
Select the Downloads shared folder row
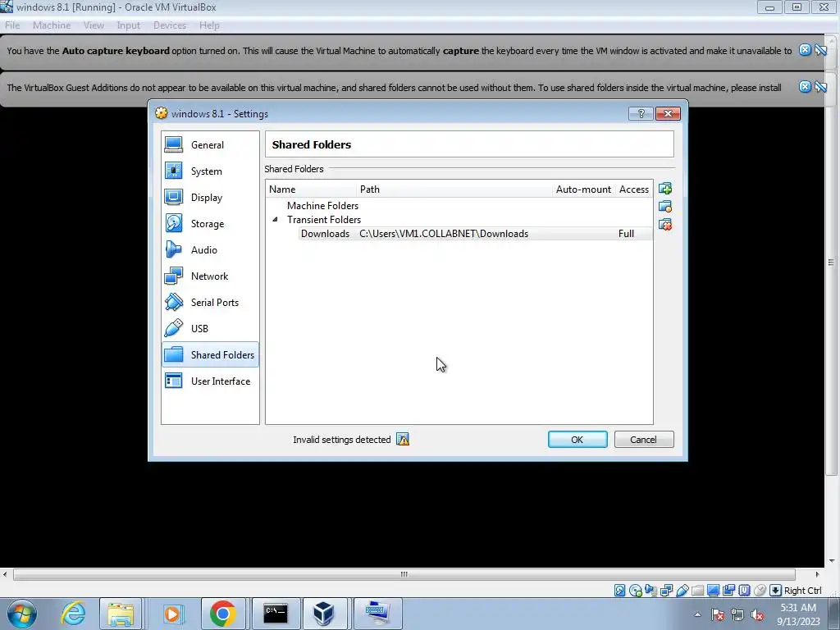pos(475,234)
